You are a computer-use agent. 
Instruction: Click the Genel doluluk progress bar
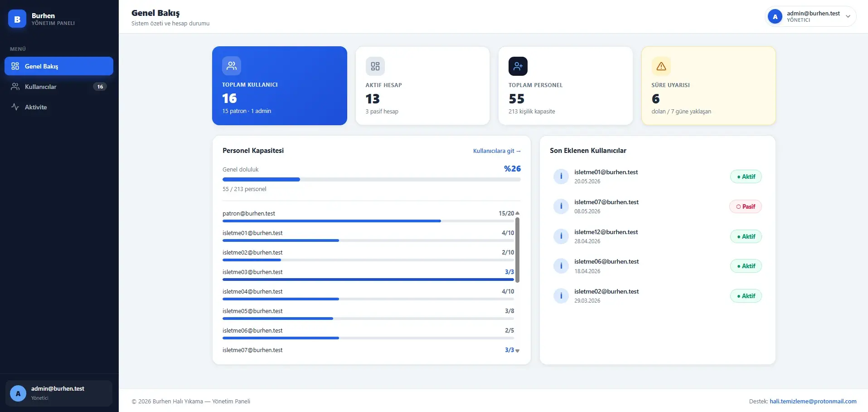372,180
